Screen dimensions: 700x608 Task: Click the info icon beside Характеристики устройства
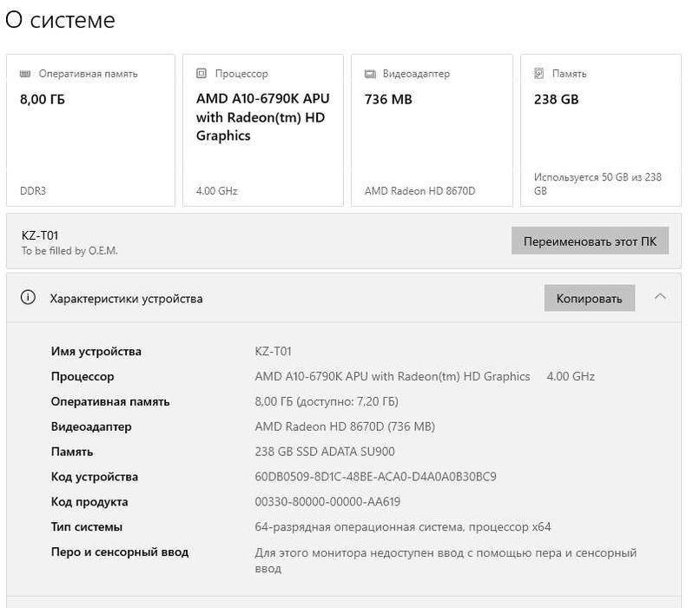pyautogui.click(x=28, y=297)
